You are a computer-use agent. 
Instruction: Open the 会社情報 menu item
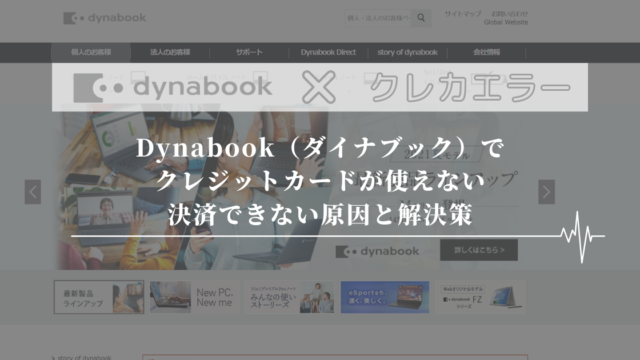tap(487, 52)
